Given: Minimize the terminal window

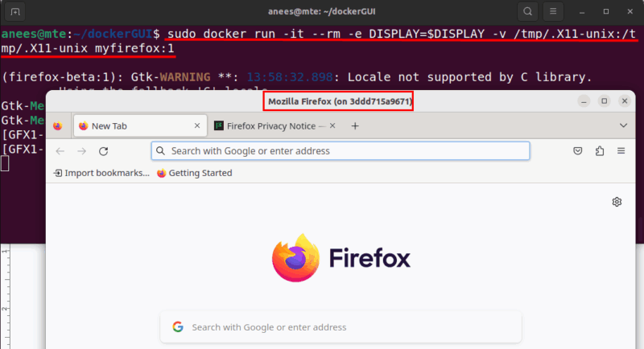Looking at the screenshot, I should (582, 12).
